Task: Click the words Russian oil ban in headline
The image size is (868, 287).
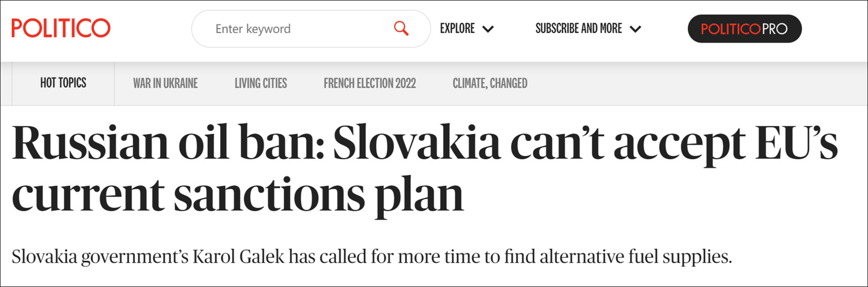Action: click(x=168, y=142)
